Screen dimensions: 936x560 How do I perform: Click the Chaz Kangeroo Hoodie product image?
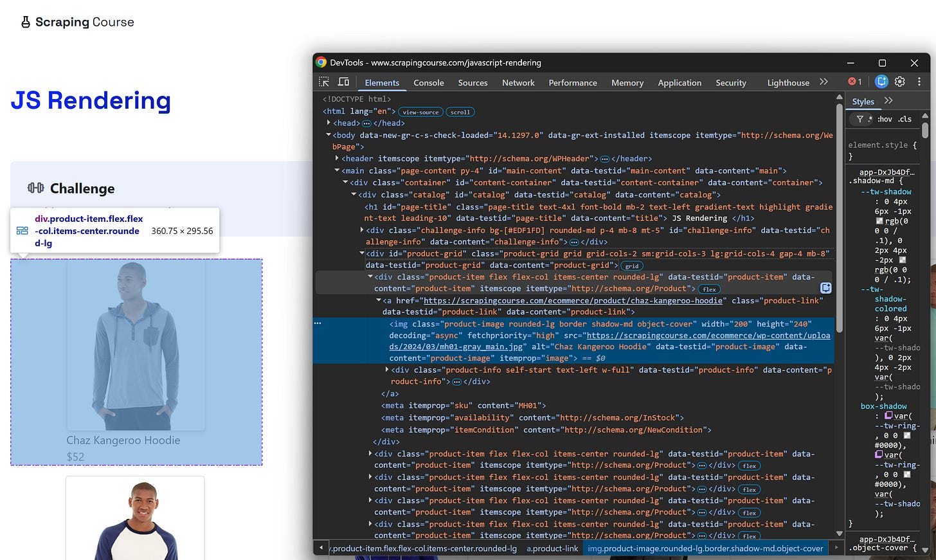pos(136,345)
